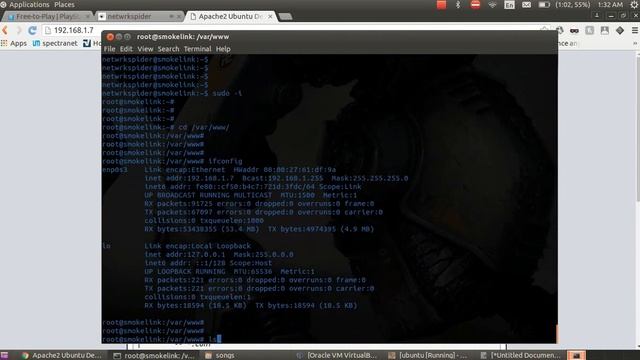This screenshot has width=640, height=360.
Task: Open the Search menu in terminal
Action: click(168, 49)
